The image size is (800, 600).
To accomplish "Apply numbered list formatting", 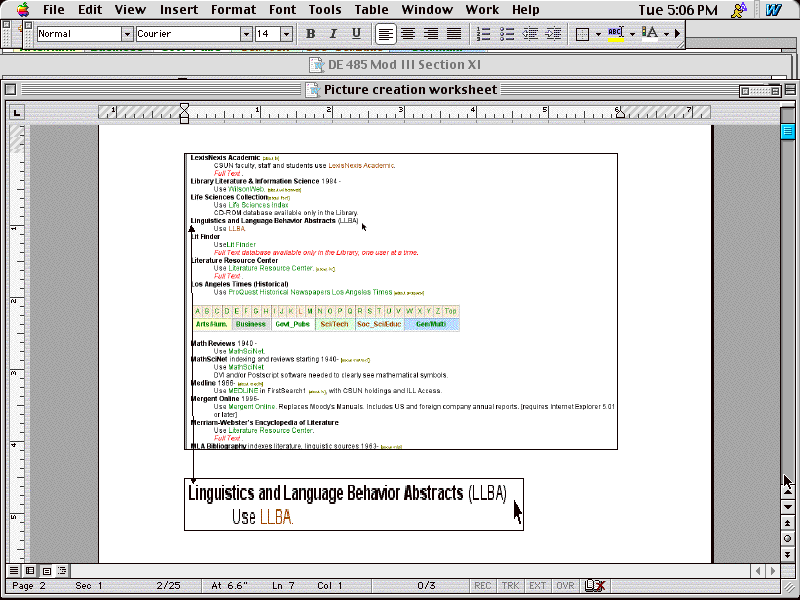I will click(x=483, y=34).
